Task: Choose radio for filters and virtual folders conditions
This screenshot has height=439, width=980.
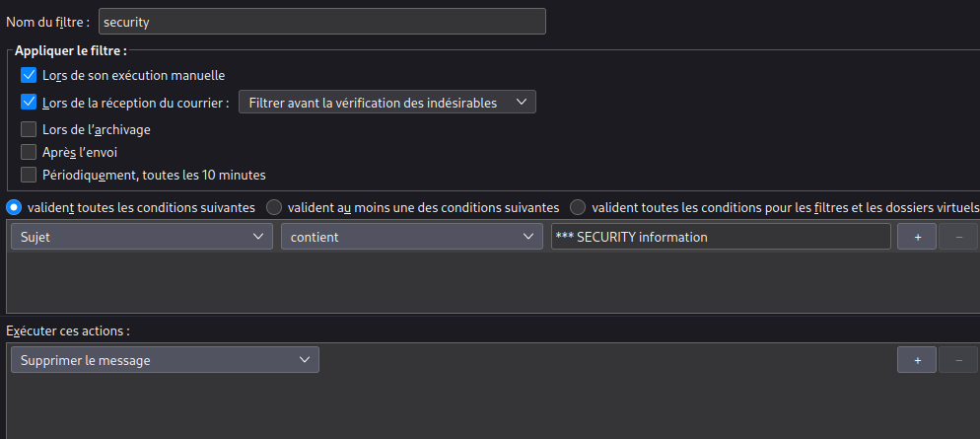Action: point(578,207)
